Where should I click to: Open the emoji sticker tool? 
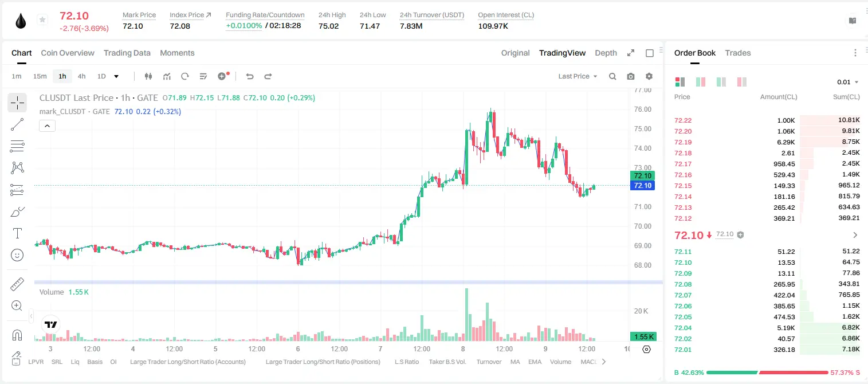coord(17,255)
